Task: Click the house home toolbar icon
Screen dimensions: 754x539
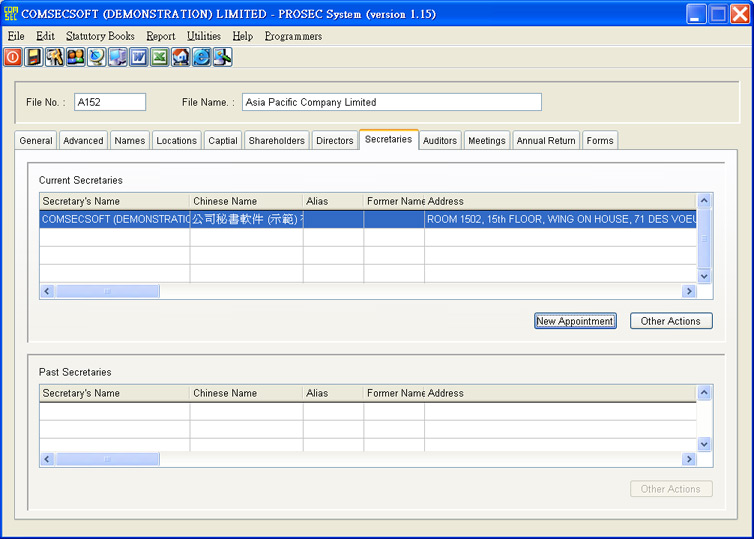Action: point(181,58)
